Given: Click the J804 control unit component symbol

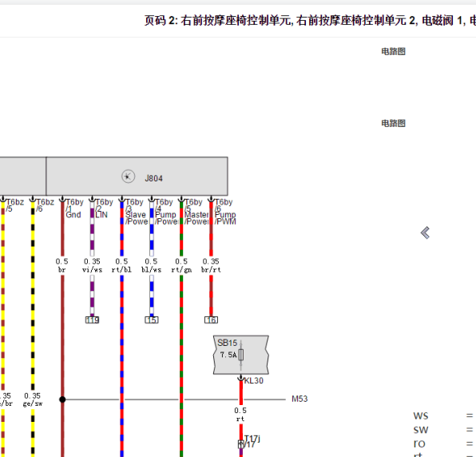Looking at the screenshot, I should (x=128, y=177).
